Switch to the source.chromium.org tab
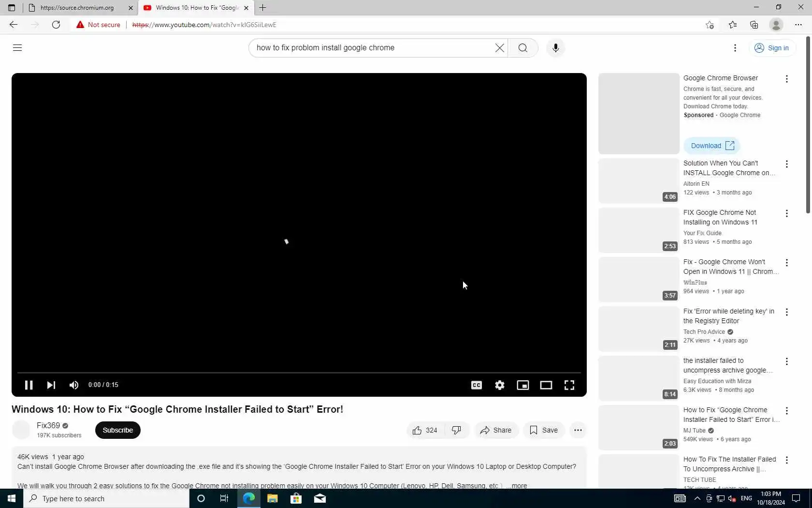The image size is (812, 508). 77,8
